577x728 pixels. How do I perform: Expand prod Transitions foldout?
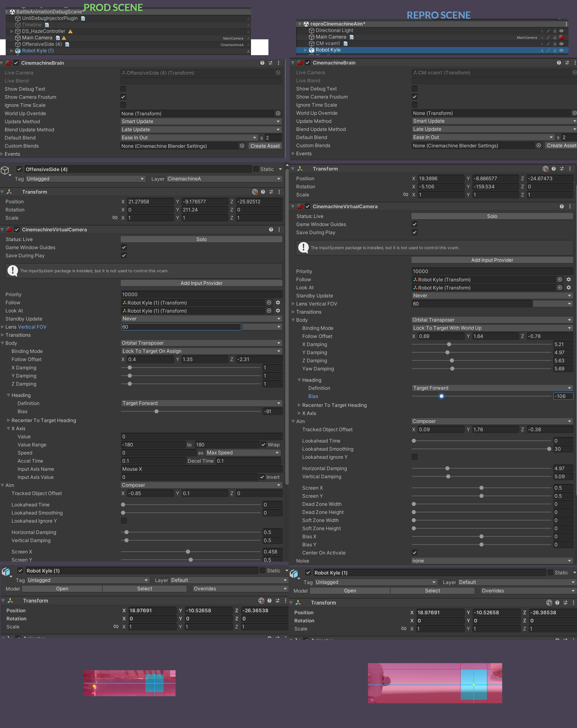click(x=3, y=335)
